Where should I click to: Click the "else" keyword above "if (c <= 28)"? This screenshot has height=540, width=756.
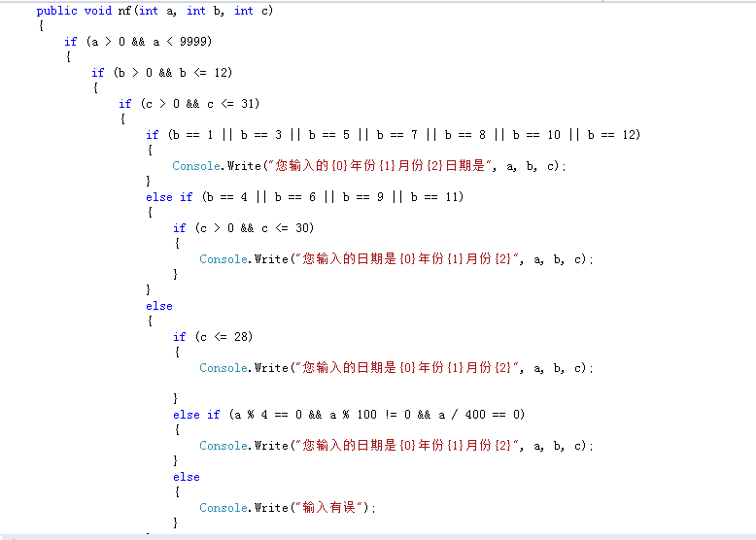tap(159, 306)
